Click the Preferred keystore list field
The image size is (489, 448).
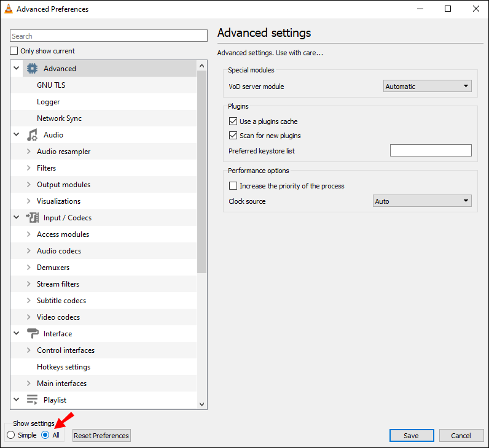(431, 151)
